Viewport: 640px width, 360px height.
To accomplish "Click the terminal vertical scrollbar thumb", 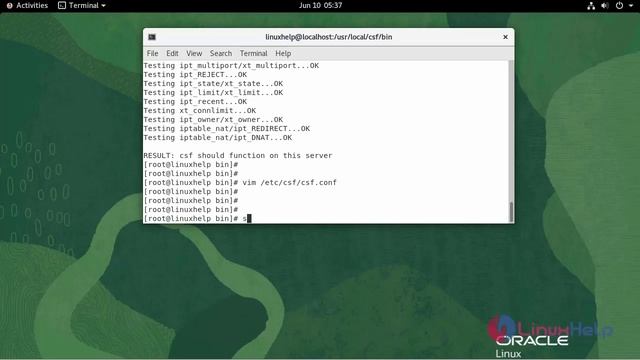I will point(511,211).
